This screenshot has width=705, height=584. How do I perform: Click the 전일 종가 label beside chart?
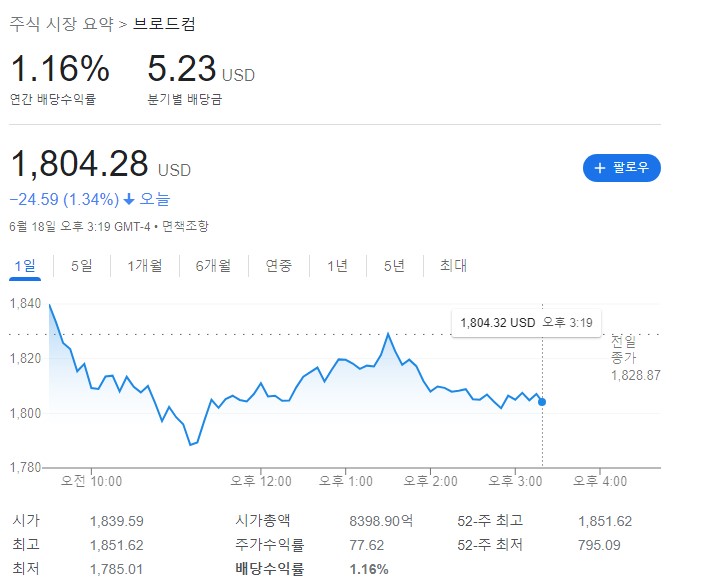[x=624, y=350]
